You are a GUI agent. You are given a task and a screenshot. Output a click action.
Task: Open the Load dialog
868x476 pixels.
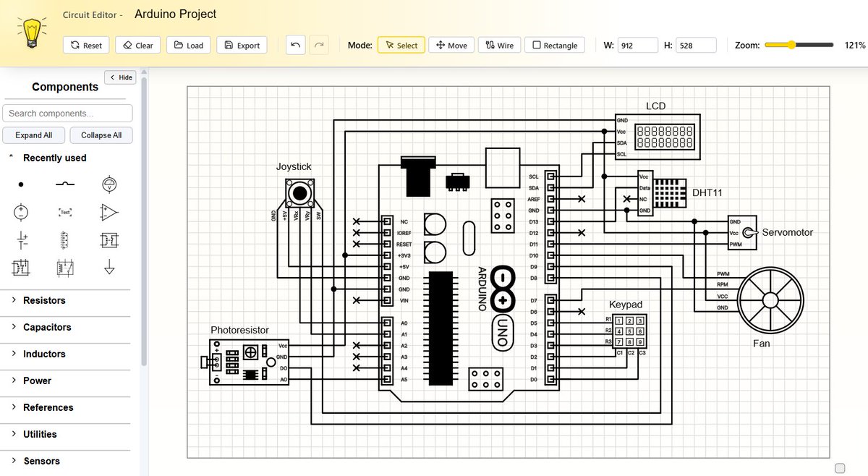pos(188,45)
